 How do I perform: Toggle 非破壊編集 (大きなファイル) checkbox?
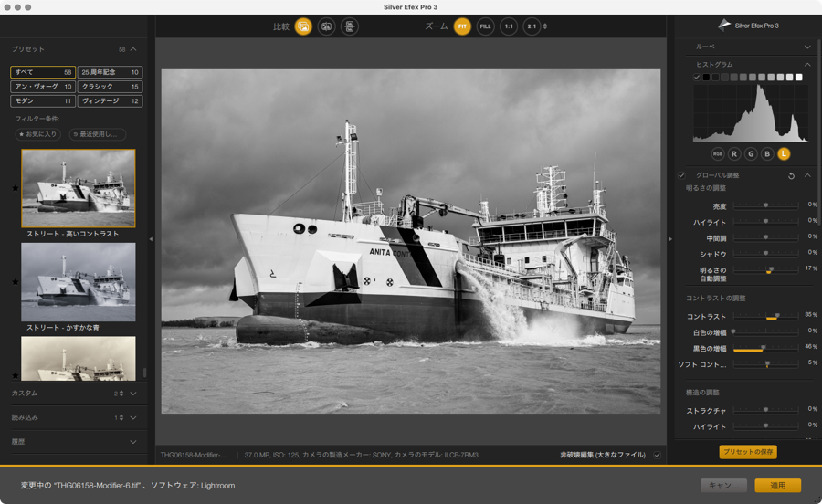[657, 455]
